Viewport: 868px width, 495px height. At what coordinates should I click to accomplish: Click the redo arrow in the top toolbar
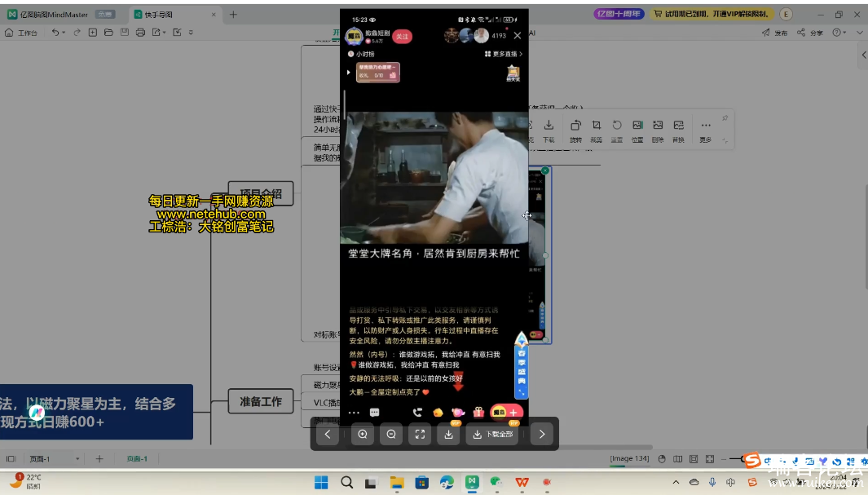click(x=77, y=33)
